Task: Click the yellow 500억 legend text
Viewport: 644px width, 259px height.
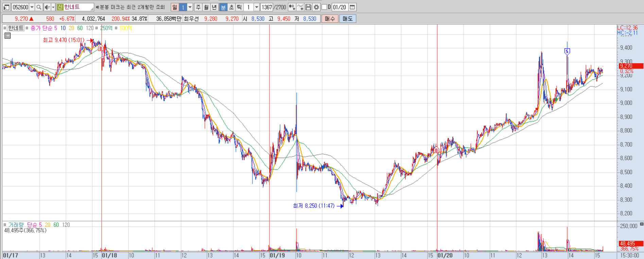Action: 126,28
